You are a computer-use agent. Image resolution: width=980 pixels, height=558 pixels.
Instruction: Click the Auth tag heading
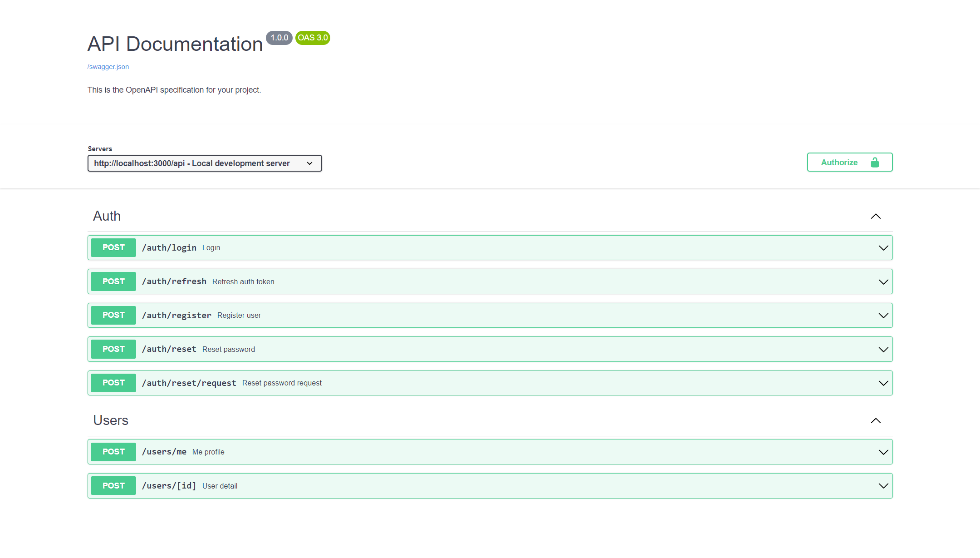click(x=107, y=216)
